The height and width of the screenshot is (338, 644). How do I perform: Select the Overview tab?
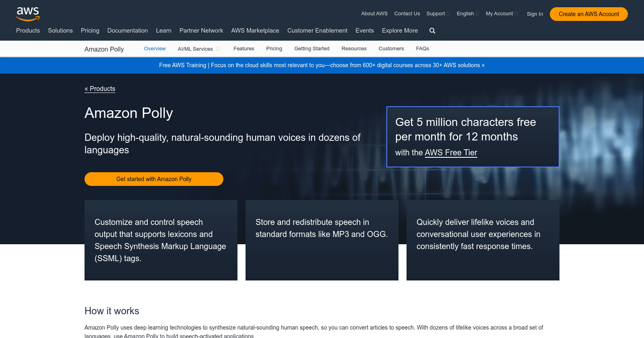pyautogui.click(x=155, y=49)
